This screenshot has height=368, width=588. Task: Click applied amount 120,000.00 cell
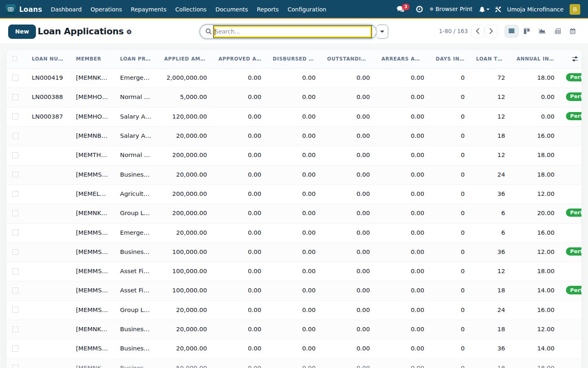tap(189, 117)
